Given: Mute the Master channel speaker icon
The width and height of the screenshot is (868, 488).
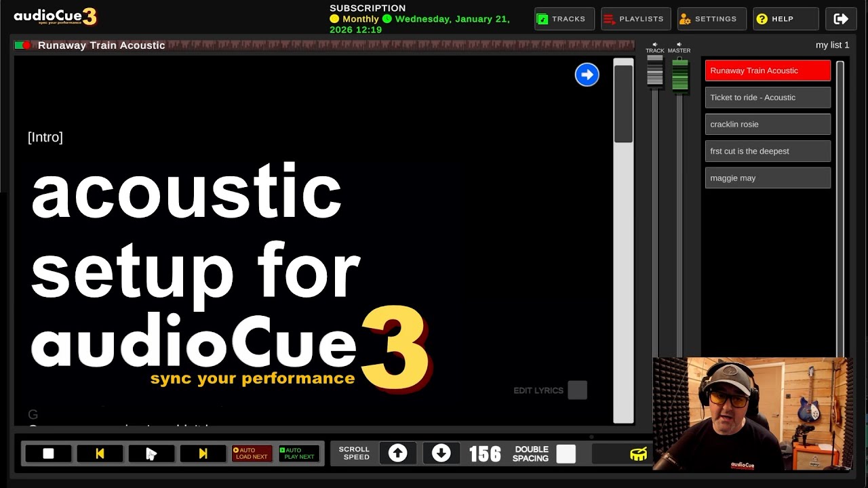Looking at the screenshot, I should [x=679, y=45].
